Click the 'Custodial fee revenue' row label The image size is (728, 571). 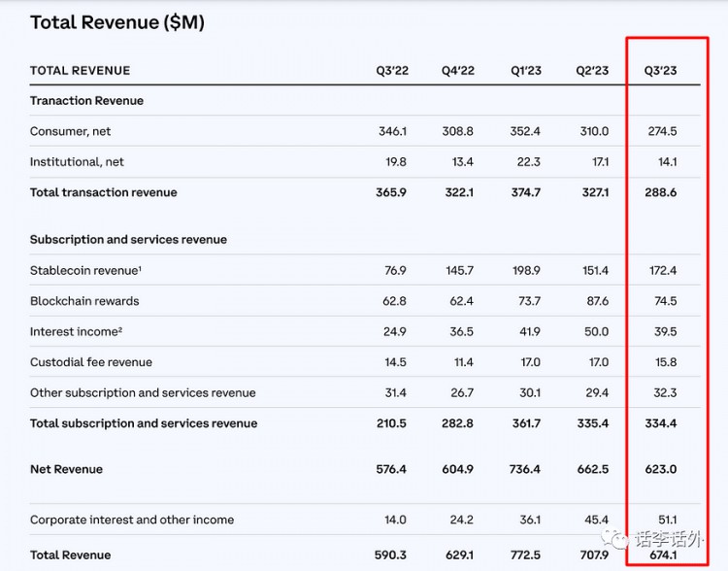click(x=91, y=362)
